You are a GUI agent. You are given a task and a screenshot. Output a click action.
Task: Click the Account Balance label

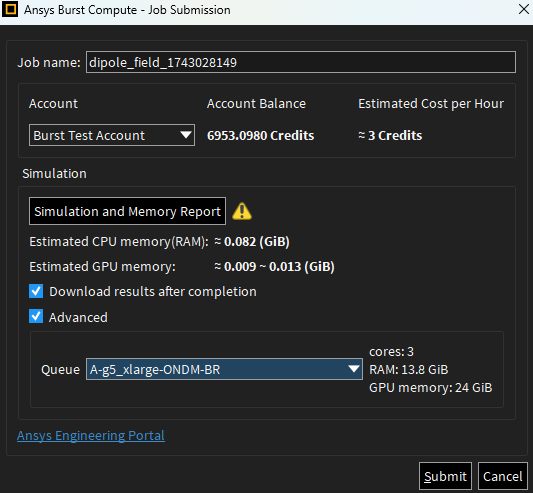tap(256, 104)
